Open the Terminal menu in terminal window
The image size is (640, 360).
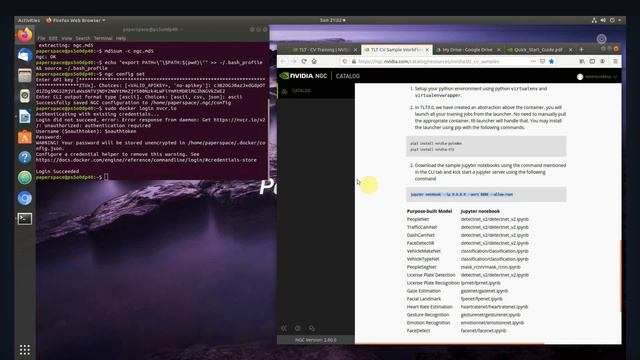(103, 38)
